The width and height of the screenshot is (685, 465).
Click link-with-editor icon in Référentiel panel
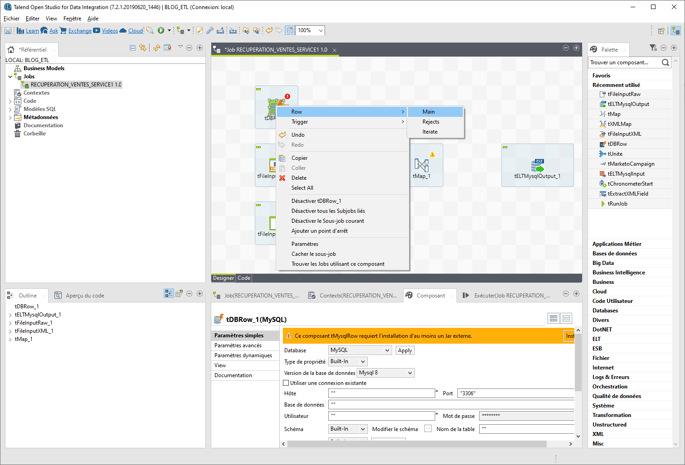pos(142,48)
